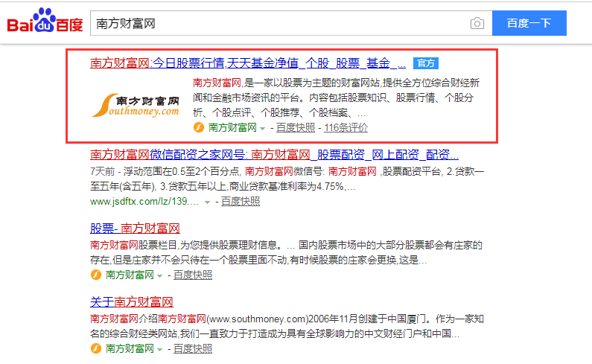592x364 pixels.
Task: Focus the search box containing 南方财富网
Action: (290, 23)
